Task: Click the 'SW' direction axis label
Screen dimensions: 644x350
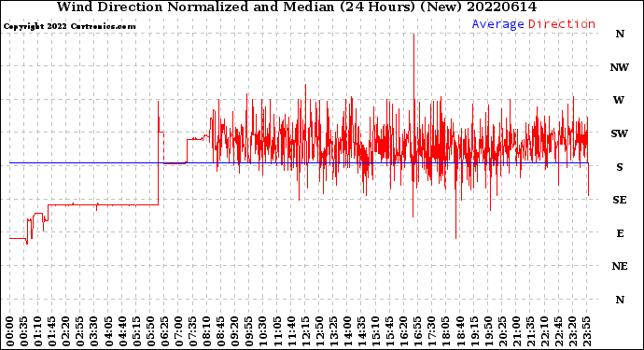Action: [619, 133]
